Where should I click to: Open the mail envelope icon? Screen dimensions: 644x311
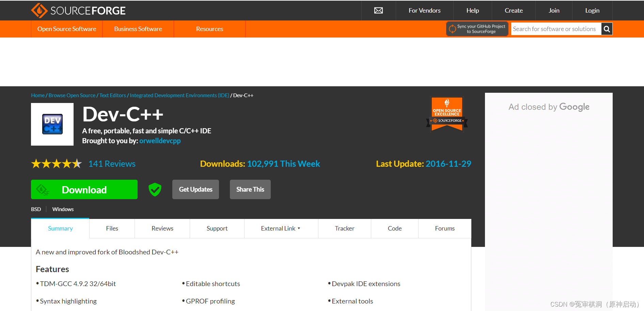[x=378, y=11]
